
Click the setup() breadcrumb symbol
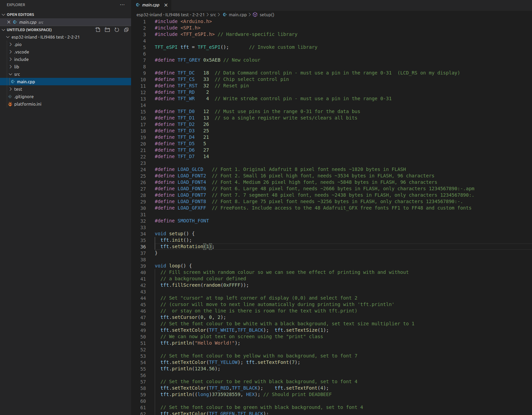tap(267, 15)
